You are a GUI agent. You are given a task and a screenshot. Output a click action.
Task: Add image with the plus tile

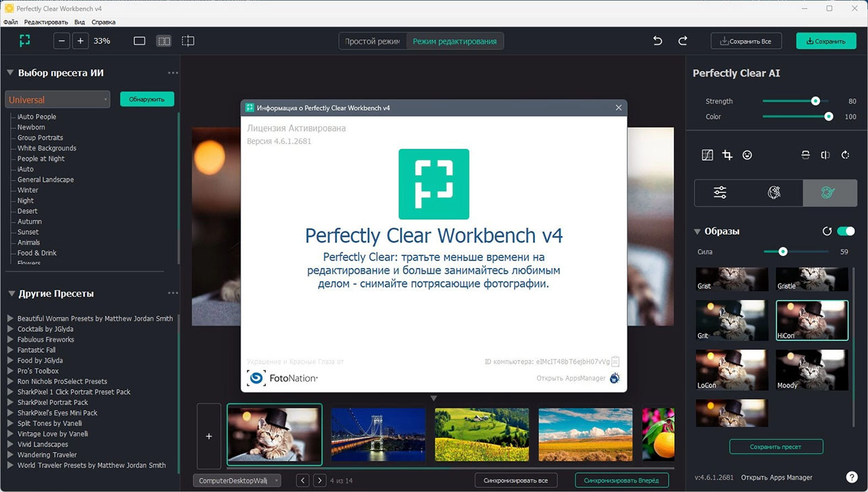coord(209,436)
